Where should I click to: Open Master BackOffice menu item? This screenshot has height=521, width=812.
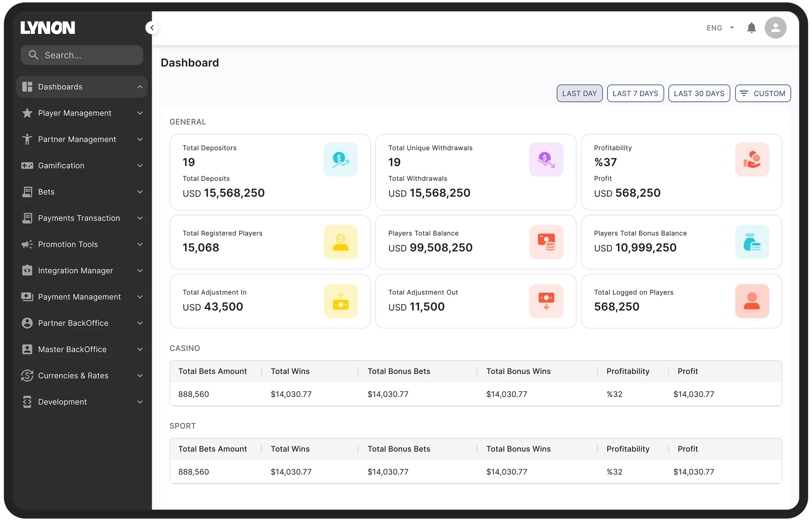pos(82,349)
